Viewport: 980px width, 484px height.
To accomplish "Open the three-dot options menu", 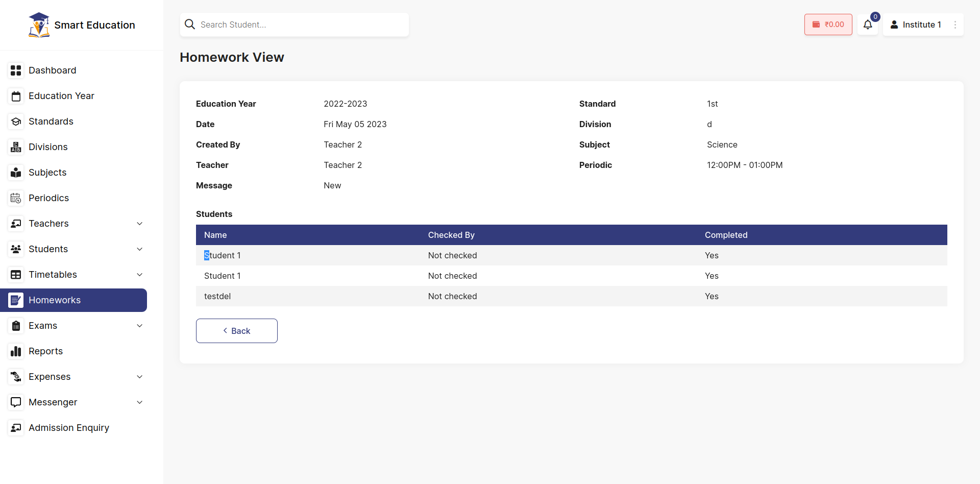I will [x=955, y=25].
